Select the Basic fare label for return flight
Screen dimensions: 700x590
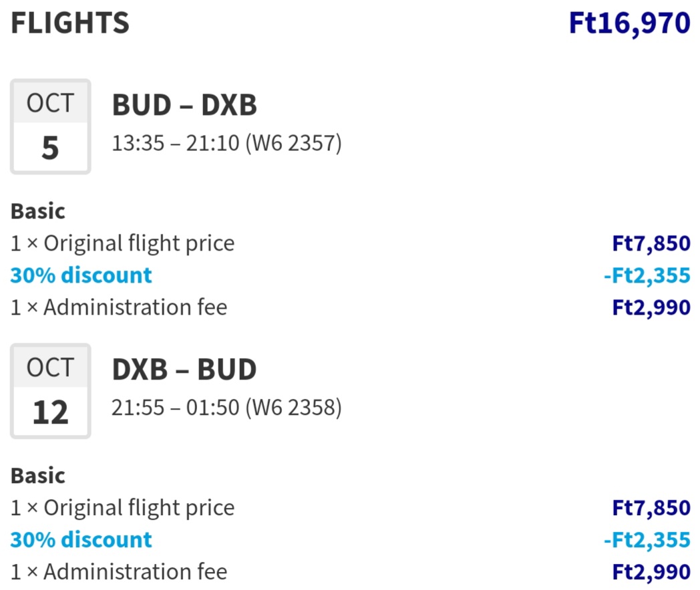pos(38,476)
